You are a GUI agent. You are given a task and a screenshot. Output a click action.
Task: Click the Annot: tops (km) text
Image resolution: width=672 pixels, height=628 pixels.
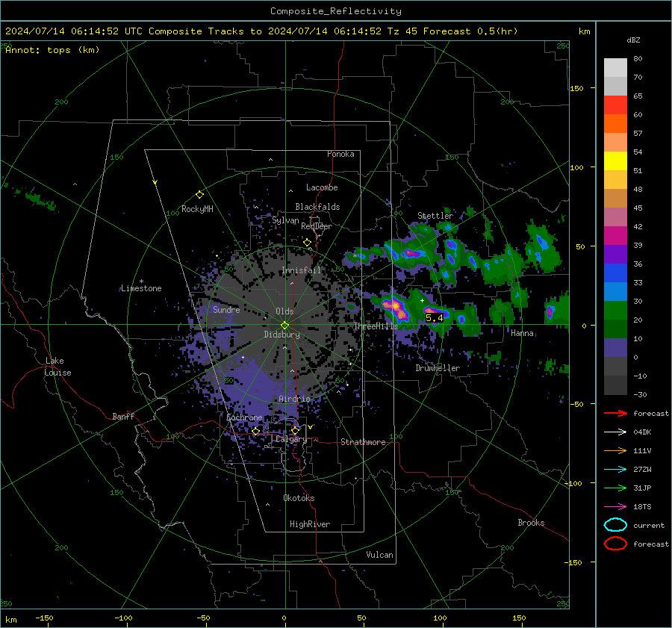(52, 50)
